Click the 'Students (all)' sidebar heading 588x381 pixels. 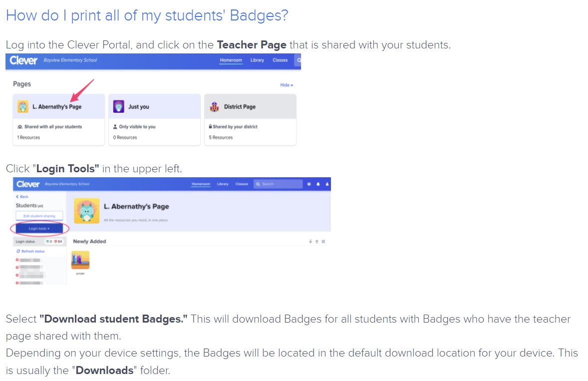coord(29,206)
